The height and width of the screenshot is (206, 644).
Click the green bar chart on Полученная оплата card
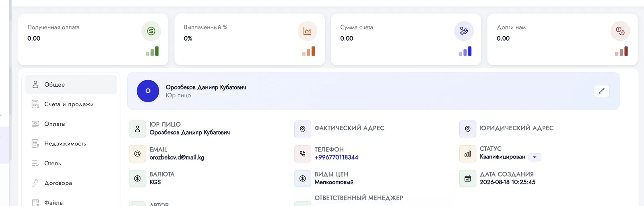152,51
